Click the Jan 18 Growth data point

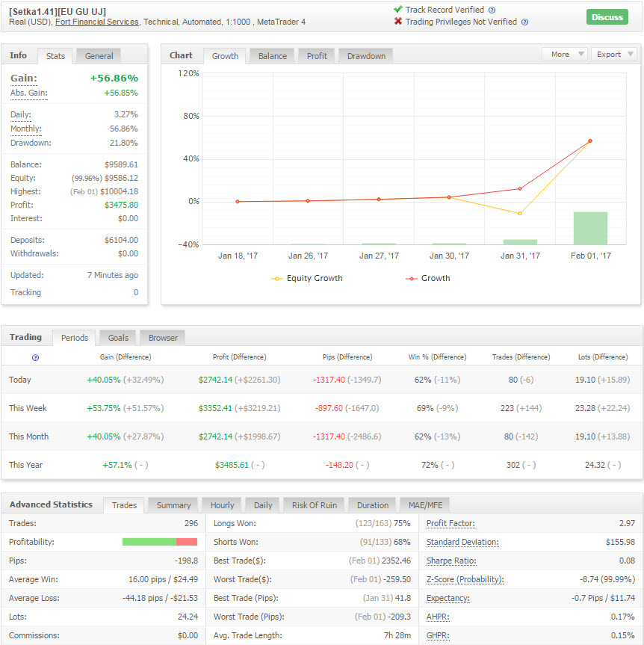[238, 202]
